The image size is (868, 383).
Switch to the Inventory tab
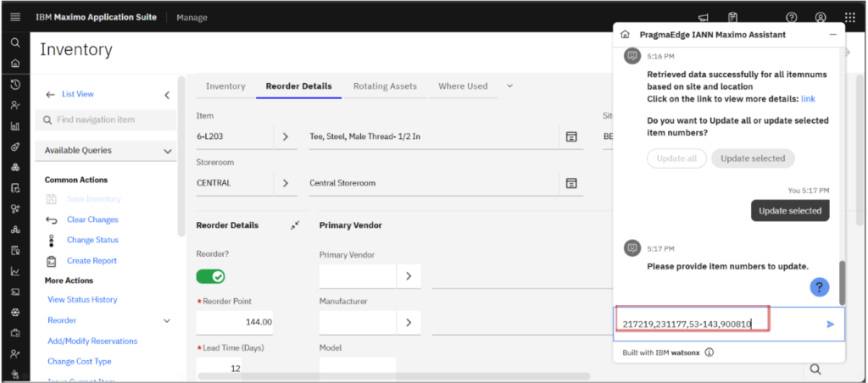tap(225, 86)
